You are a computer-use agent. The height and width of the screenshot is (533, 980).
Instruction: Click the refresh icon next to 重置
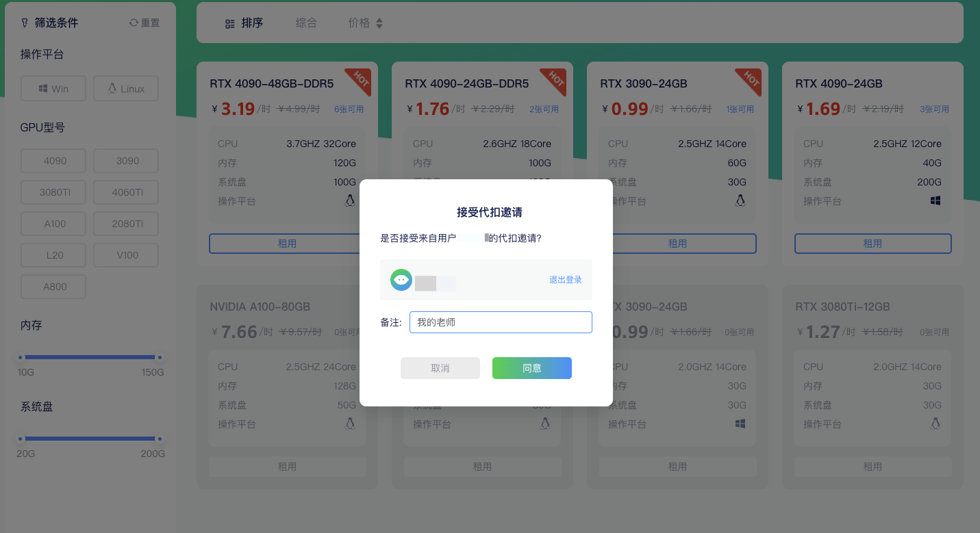[x=134, y=21]
